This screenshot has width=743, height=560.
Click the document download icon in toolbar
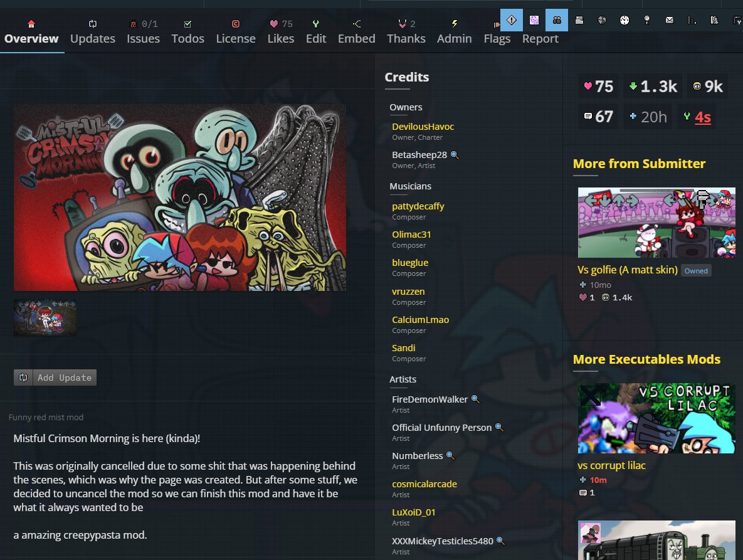point(715,20)
